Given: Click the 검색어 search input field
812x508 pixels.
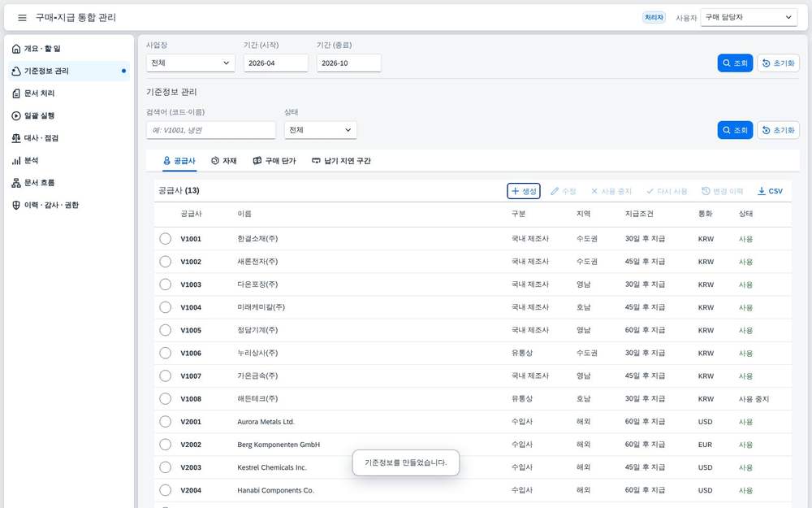Looking at the screenshot, I should 211,130.
